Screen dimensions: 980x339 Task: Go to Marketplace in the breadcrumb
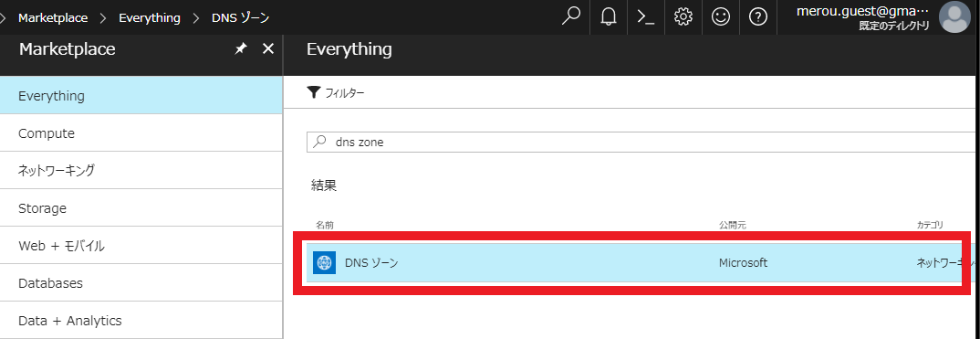pos(53,17)
